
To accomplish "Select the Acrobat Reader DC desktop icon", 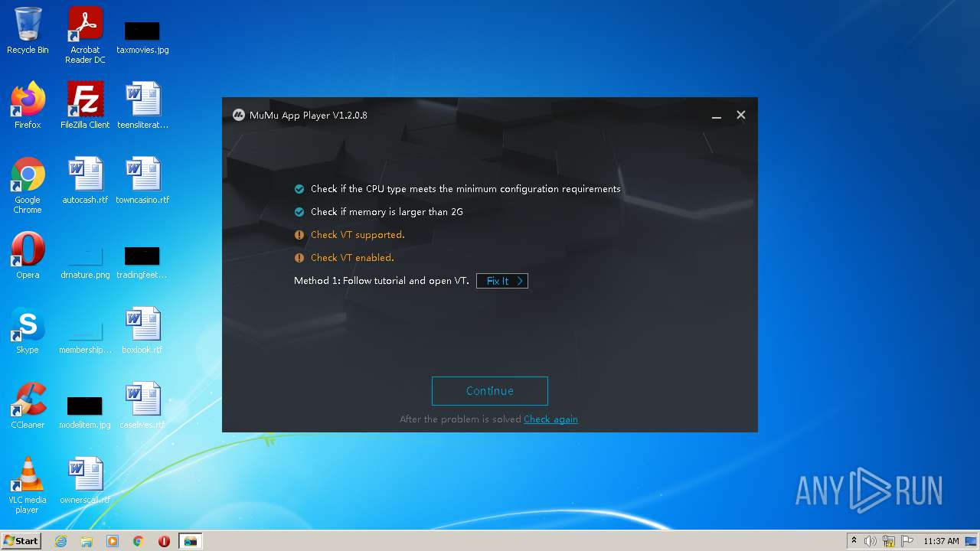I will click(85, 35).
